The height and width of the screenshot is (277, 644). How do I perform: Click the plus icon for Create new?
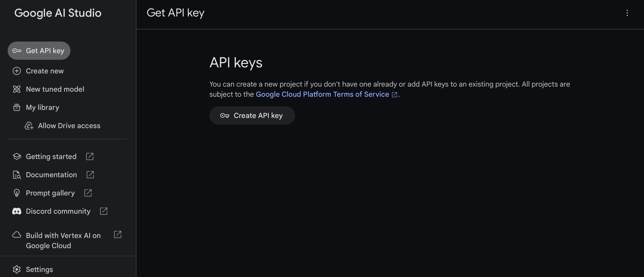click(17, 71)
